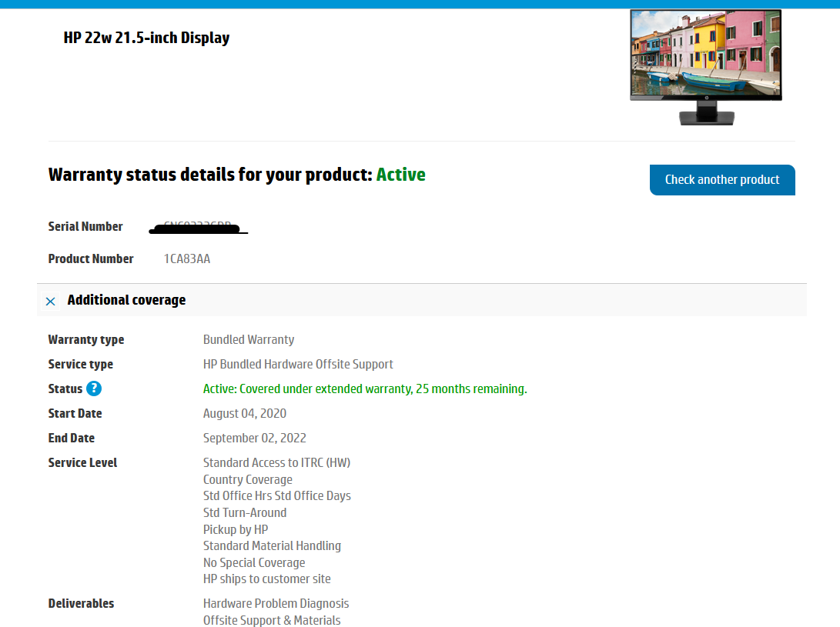The image size is (840, 627).
Task: Click the Start Date label
Action: 75,413
